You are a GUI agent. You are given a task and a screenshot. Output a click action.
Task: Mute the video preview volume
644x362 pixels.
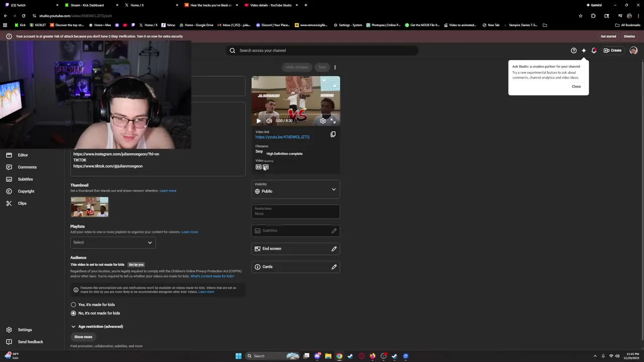[x=269, y=121]
